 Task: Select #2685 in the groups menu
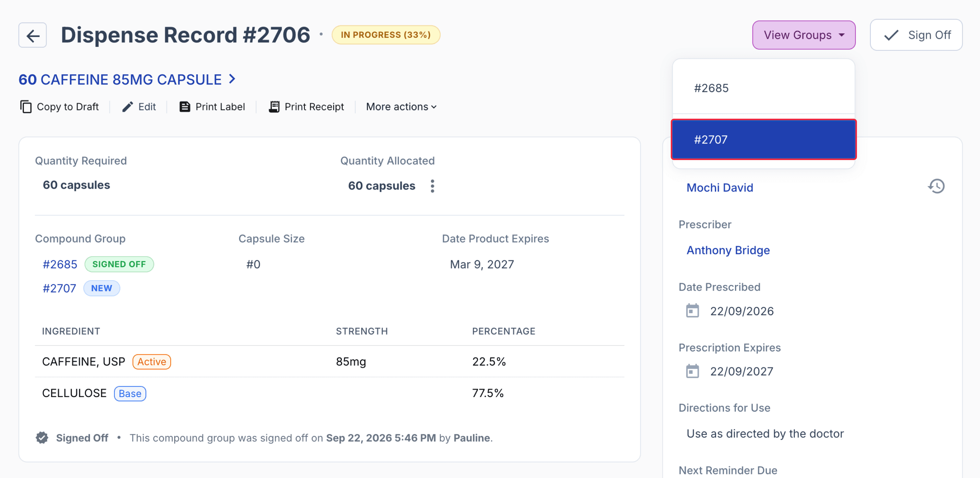[x=764, y=88]
